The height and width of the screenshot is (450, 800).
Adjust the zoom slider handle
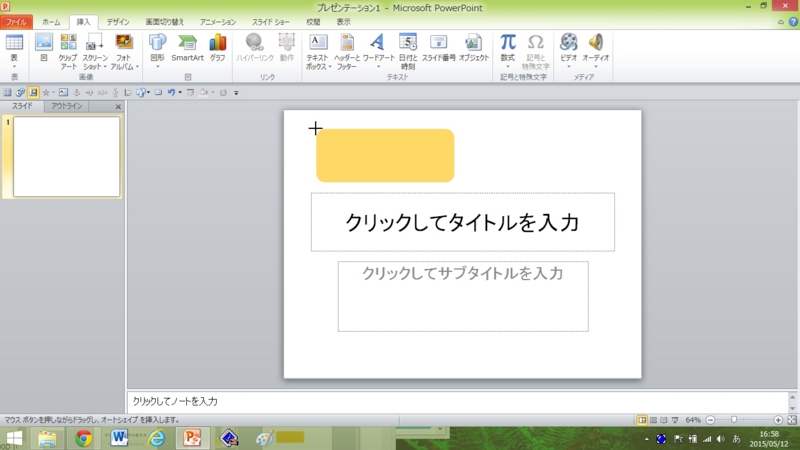click(734, 420)
